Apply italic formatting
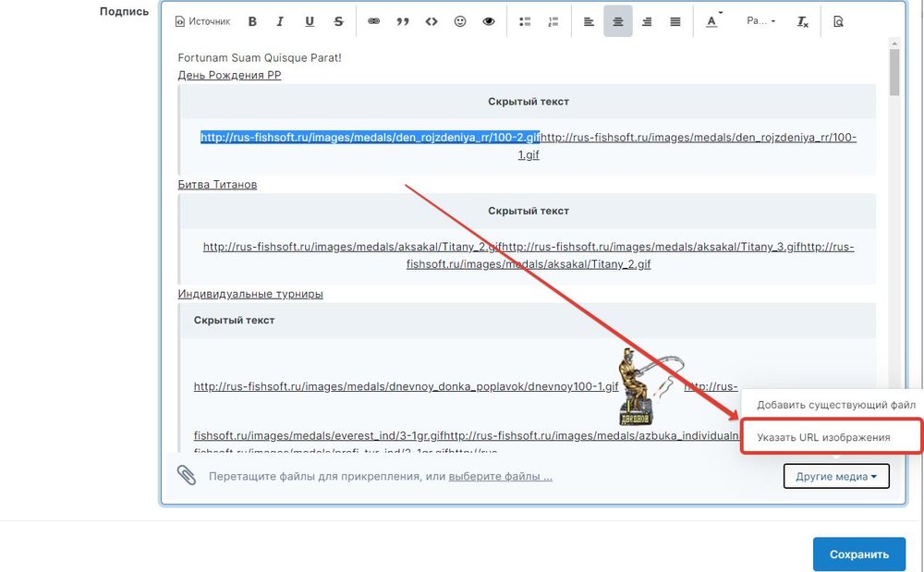This screenshot has height=572, width=924. [281, 21]
